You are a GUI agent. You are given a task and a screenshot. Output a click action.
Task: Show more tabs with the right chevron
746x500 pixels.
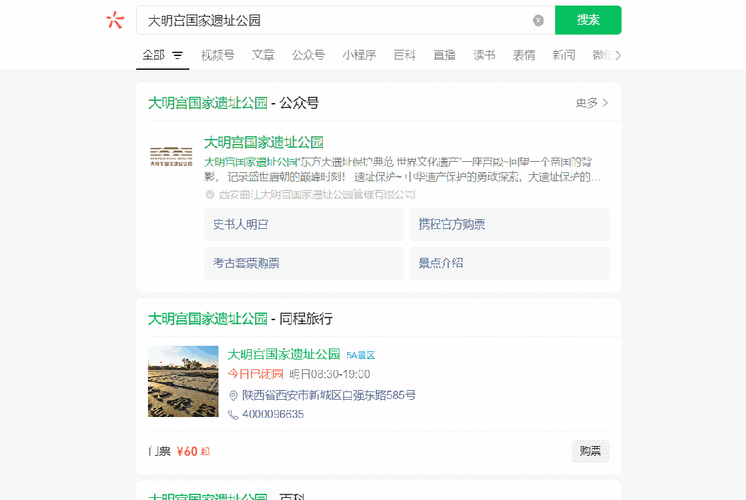point(618,56)
